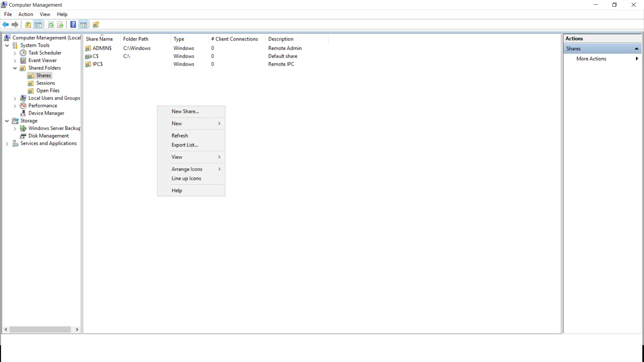Click the Services and Applications icon
The height and width of the screenshot is (362, 644).
(x=15, y=143)
